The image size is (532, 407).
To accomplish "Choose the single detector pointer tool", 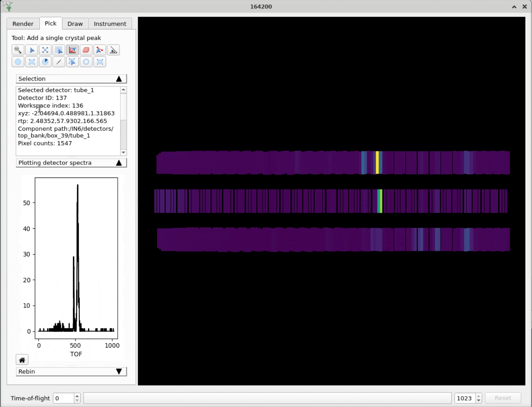I will pos(32,50).
